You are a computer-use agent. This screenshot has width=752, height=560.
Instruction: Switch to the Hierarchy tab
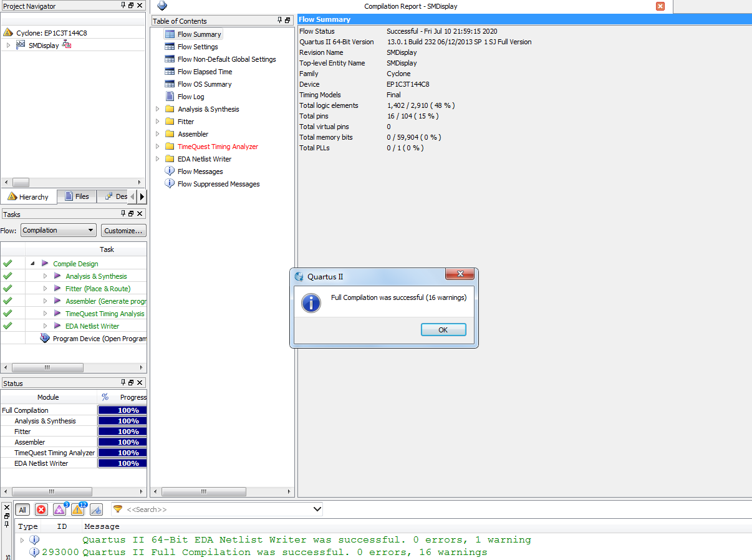tap(29, 196)
